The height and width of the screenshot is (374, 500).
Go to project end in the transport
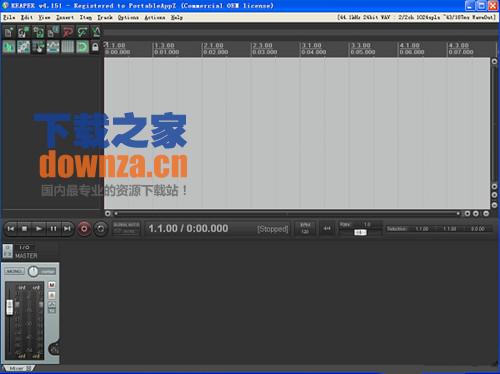[67, 229]
